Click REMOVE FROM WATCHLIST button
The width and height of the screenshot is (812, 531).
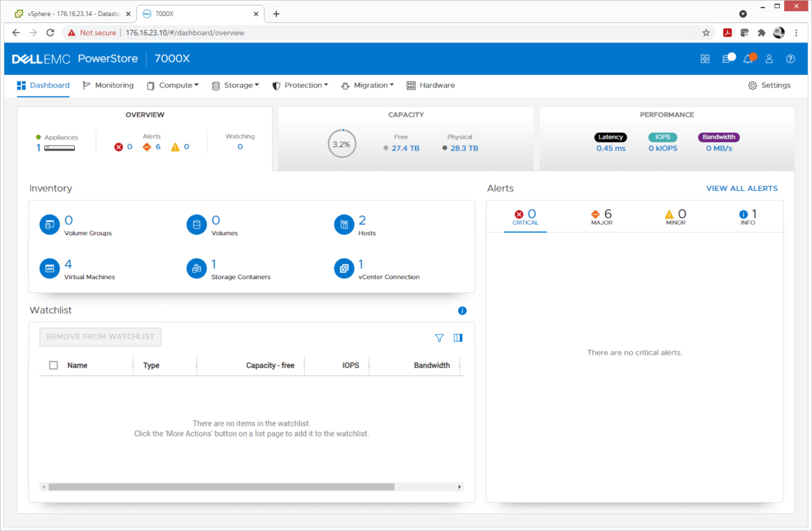click(x=101, y=337)
